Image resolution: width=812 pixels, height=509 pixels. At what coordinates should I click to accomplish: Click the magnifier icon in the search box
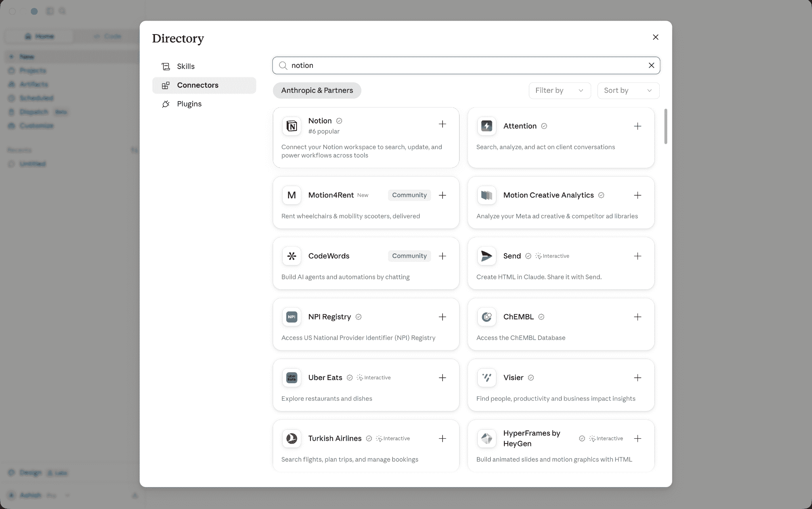tap(283, 65)
